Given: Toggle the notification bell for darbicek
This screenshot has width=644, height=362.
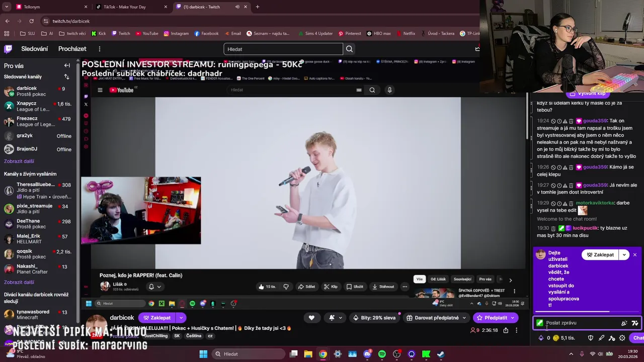Looking at the screenshot, I should (332, 318).
